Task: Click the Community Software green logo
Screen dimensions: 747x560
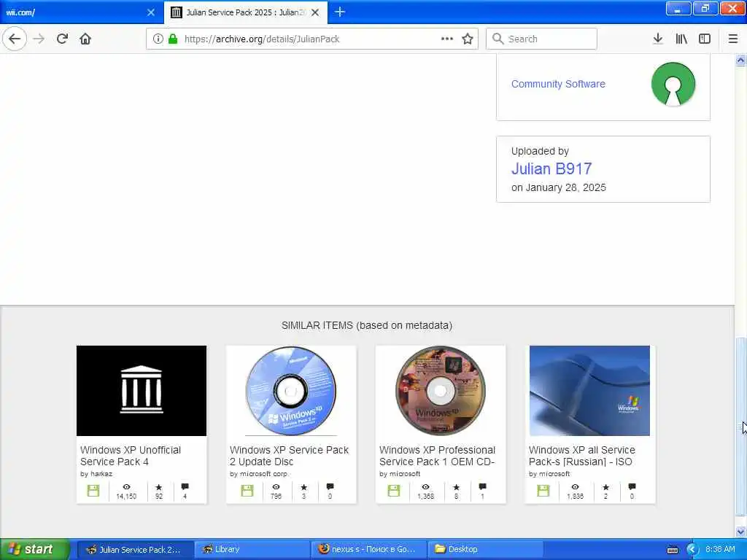Action: 673,85
